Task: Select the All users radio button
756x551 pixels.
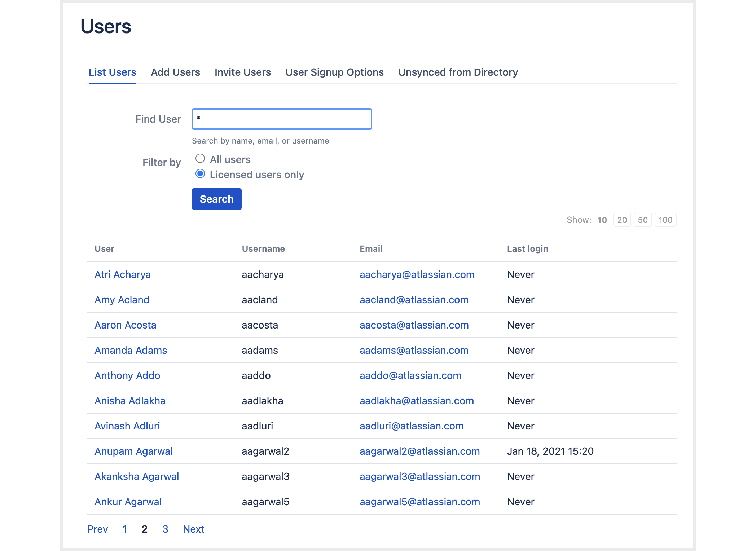Action: (x=200, y=159)
